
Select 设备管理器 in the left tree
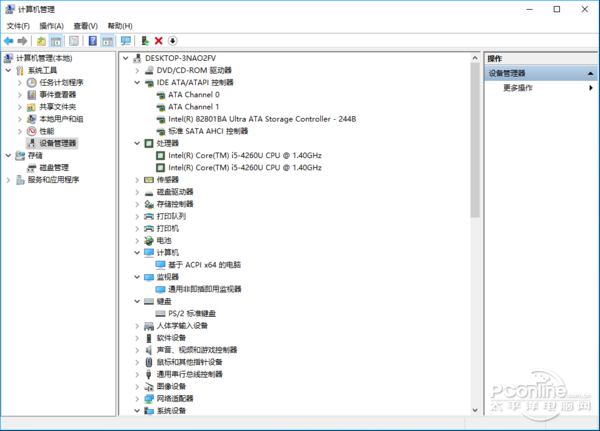pyautogui.click(x=57, y=143)
